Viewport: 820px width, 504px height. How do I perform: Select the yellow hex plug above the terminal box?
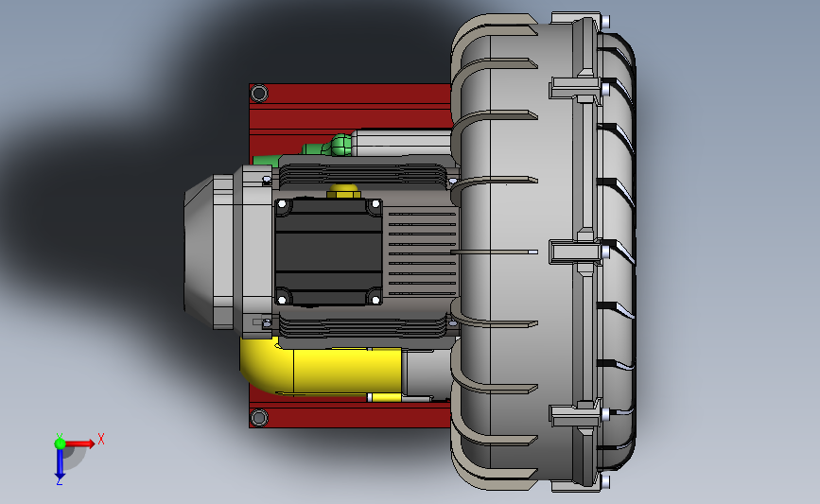coord(343,191)
